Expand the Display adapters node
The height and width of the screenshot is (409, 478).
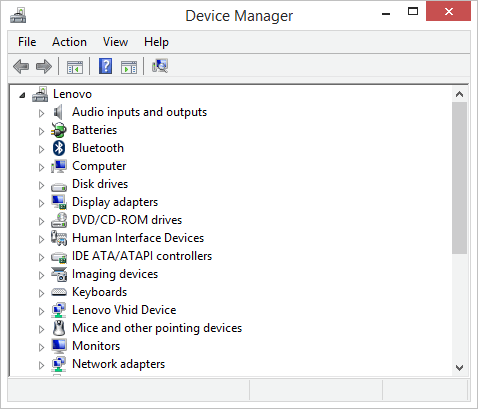coord(41,203)
